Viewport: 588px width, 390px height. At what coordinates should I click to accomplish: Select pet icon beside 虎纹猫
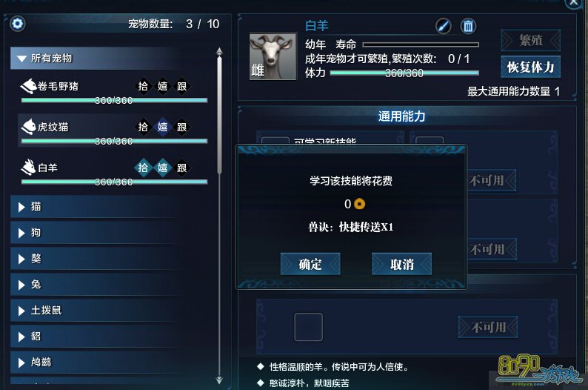(28, 127)
